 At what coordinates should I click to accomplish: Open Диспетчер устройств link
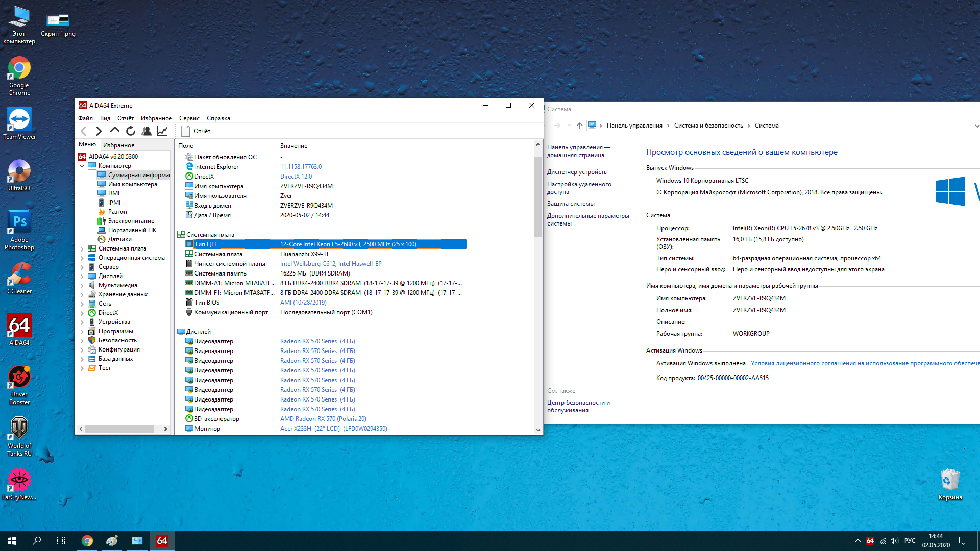(577, 172)
